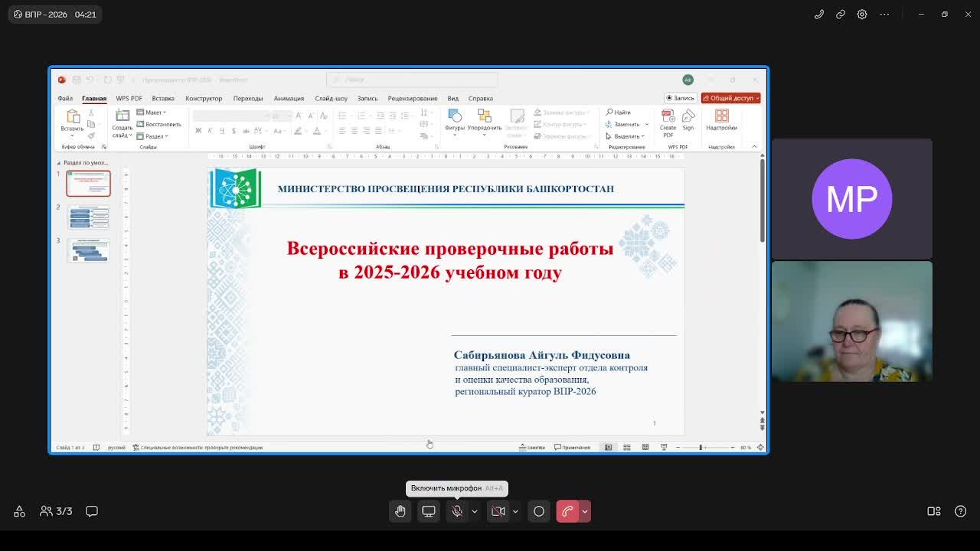Open microphone options arrow

(475, 511)
